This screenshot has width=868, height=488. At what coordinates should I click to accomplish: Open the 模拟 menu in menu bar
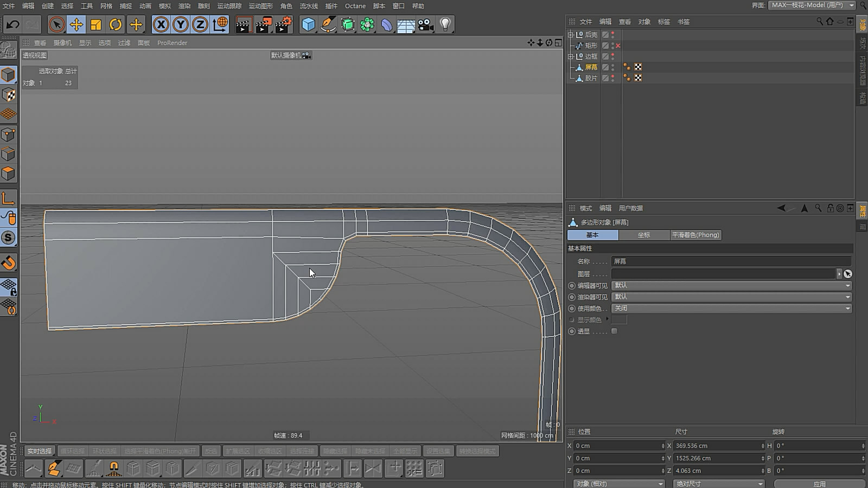164,6
